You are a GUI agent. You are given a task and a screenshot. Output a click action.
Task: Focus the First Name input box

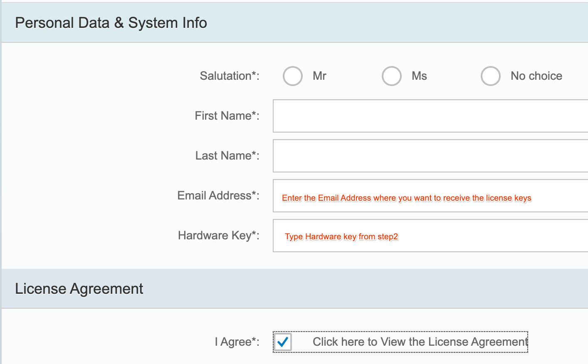tap(430, 116)
